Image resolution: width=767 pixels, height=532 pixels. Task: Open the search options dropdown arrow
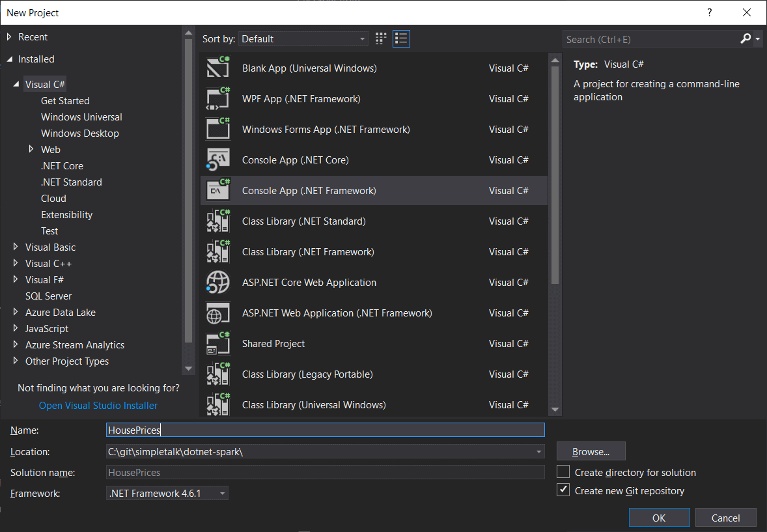tap(758, 38)
